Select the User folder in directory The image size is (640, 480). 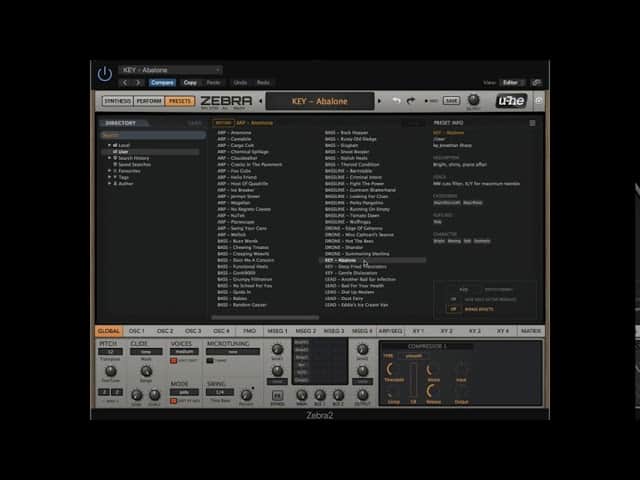tap(151, 152)
